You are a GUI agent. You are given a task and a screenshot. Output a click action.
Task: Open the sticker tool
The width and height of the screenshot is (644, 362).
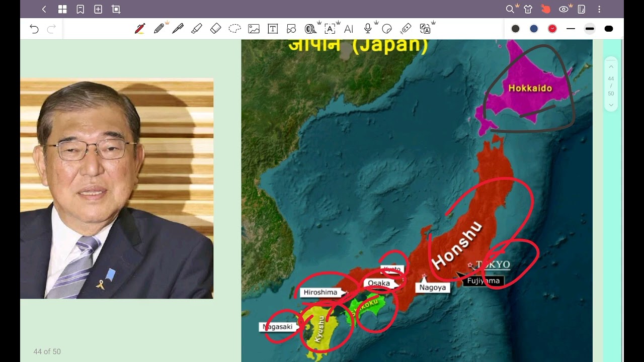click(x=387, y=29)
